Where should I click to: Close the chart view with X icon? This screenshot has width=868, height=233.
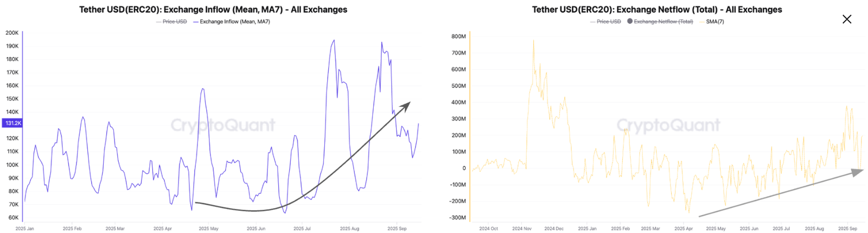[846, 19]
